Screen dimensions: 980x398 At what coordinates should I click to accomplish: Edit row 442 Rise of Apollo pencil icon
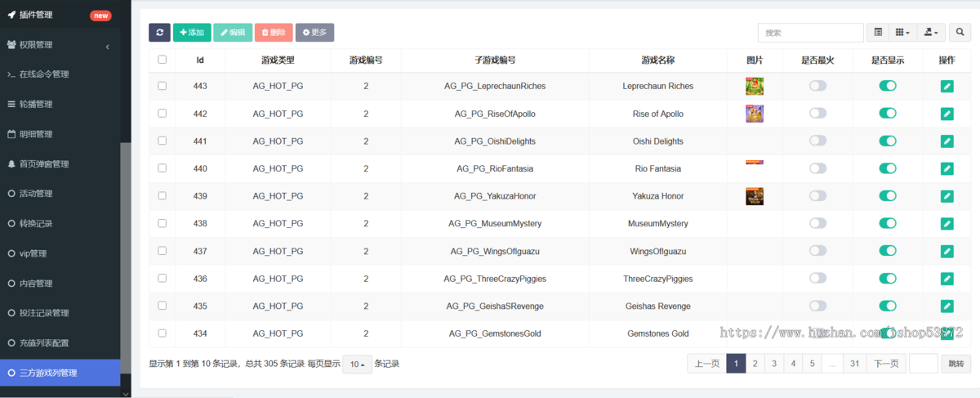947,114
